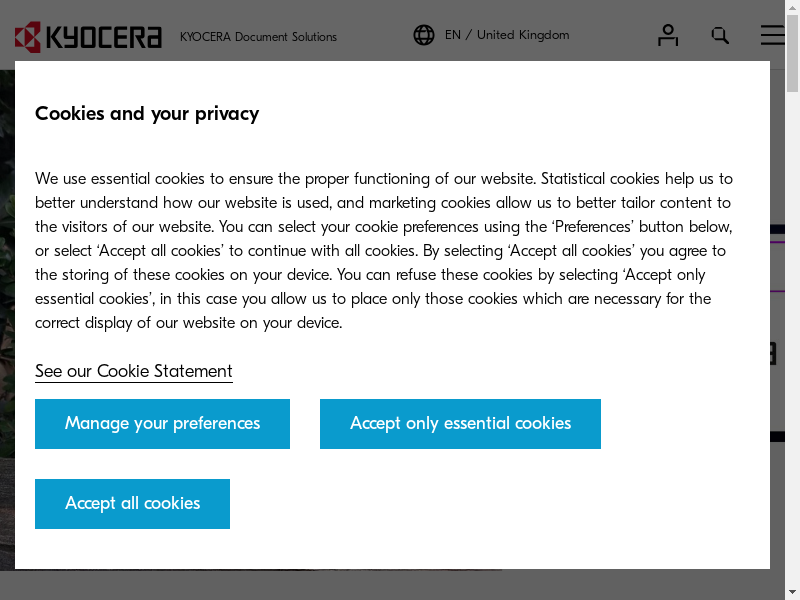This screenshot has width=800, height=600.
Task: Click the KYOCERA wordmark in header
Action: click(104, 37)
